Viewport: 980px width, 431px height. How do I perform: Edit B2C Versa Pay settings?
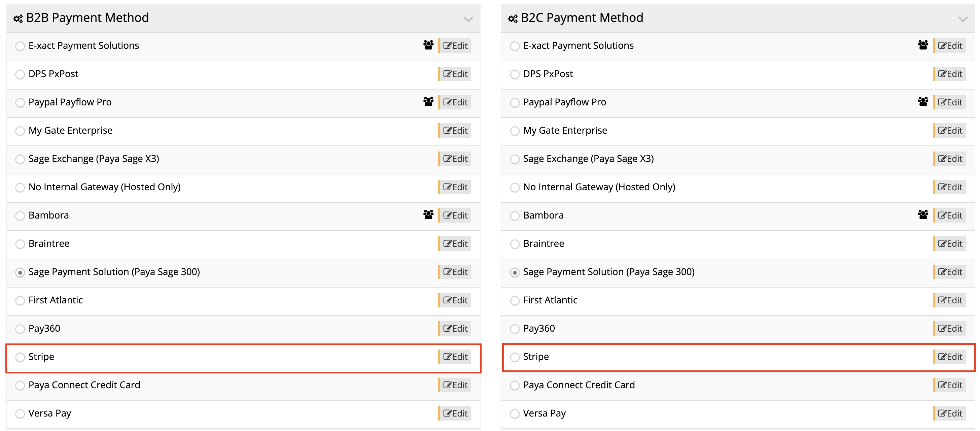(950, 413)
